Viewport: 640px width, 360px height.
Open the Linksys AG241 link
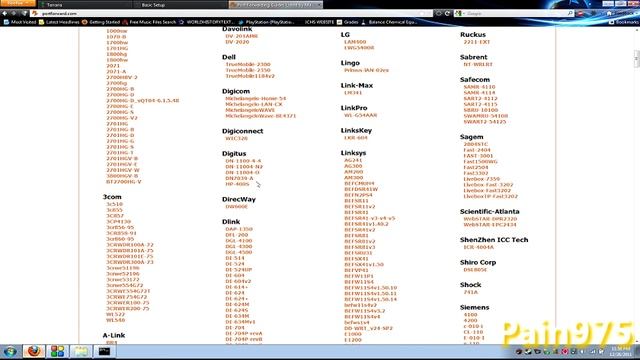coord(353,160)
